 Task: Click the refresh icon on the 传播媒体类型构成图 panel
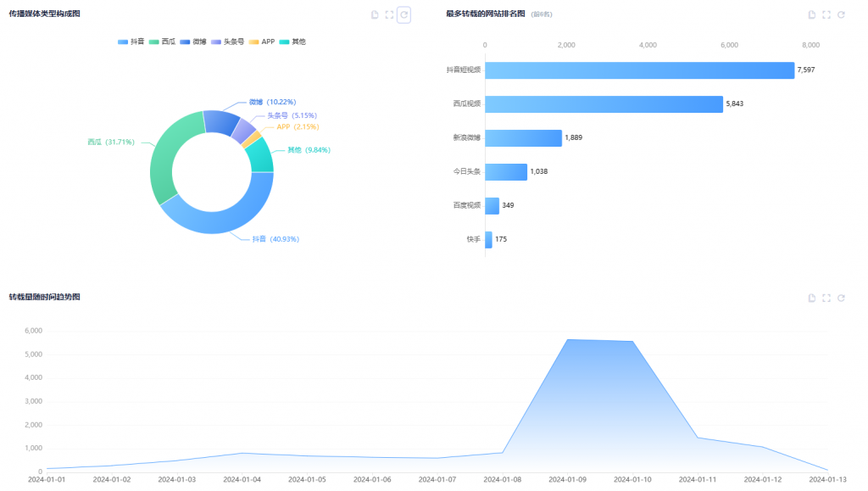pos(404,14)
